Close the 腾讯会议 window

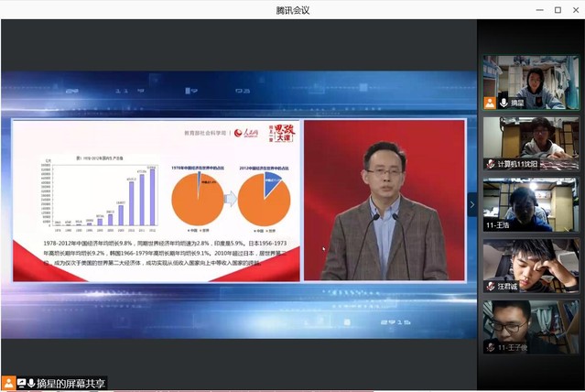tap(576, 10)
